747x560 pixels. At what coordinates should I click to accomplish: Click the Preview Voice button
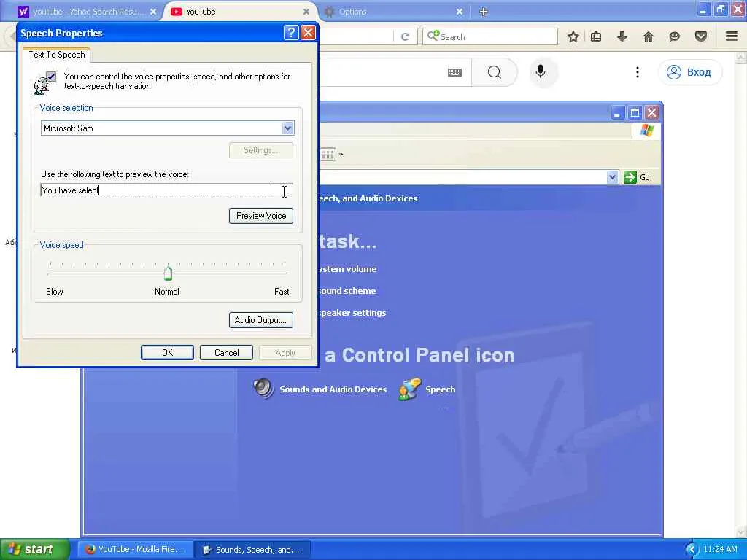coord(260,216)
